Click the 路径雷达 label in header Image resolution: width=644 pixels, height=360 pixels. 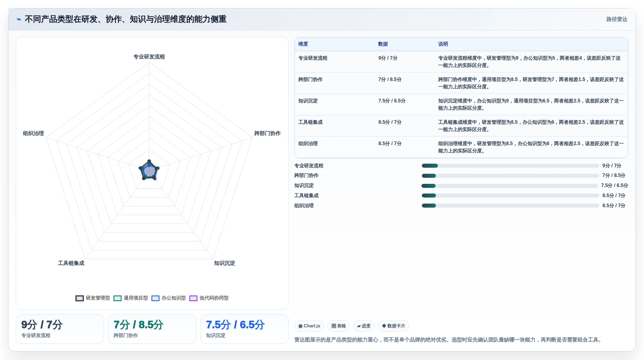[617, 19]
